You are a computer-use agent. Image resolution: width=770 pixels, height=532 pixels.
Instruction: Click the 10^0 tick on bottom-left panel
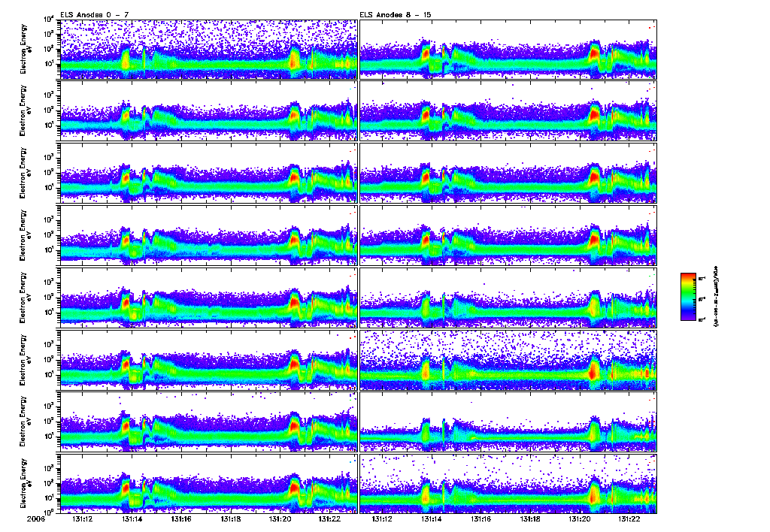pyautogui.click(x=49, y=512)
